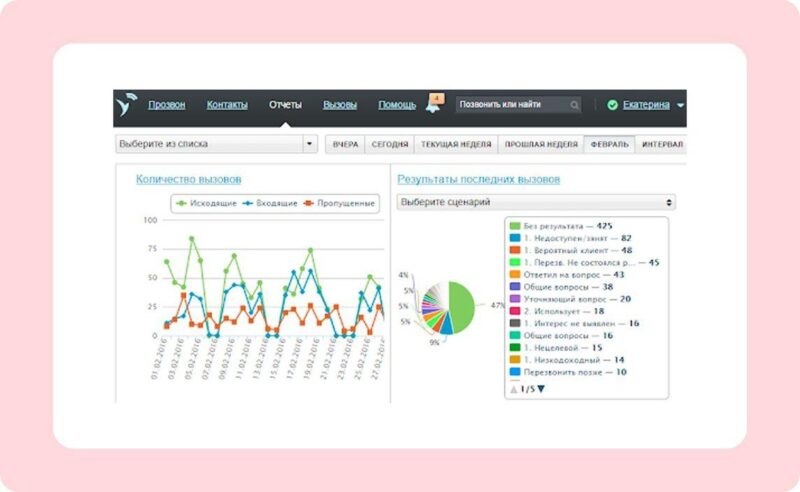Go to next legend page arrow

click(541, 389)
